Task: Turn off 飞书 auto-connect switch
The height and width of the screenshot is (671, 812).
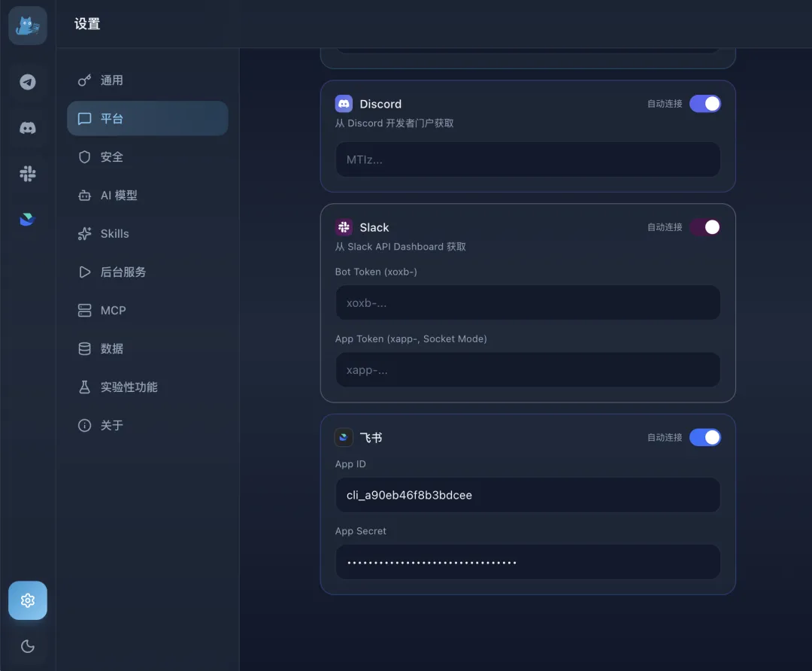Action: (x=704, y=437)
